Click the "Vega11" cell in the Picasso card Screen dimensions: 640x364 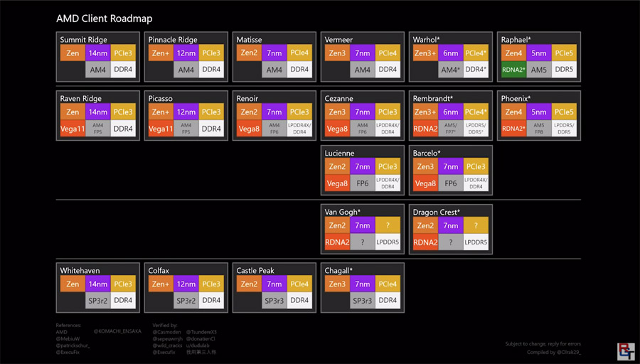[x=161, y=129]
